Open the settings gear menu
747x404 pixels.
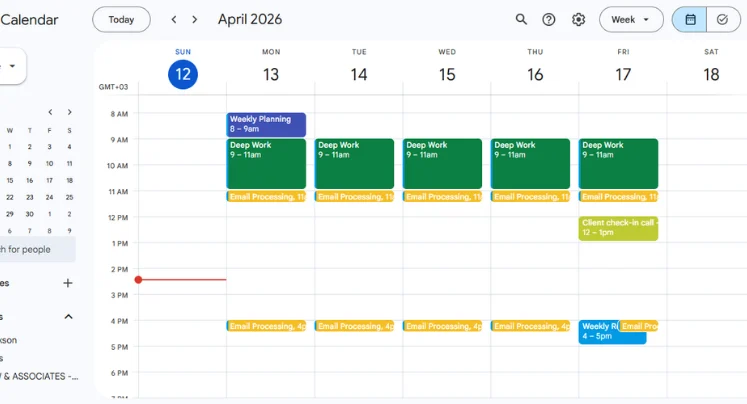pos(578,20)
